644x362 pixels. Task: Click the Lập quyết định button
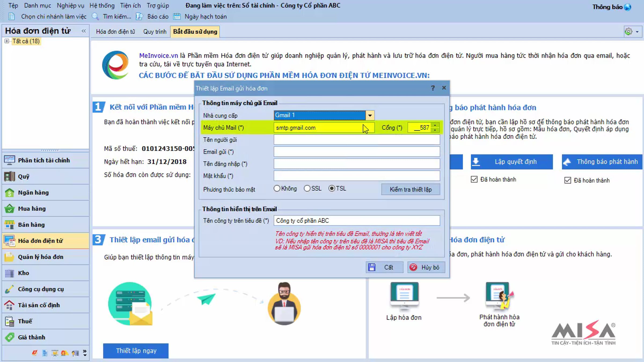[x=512, y=162]
